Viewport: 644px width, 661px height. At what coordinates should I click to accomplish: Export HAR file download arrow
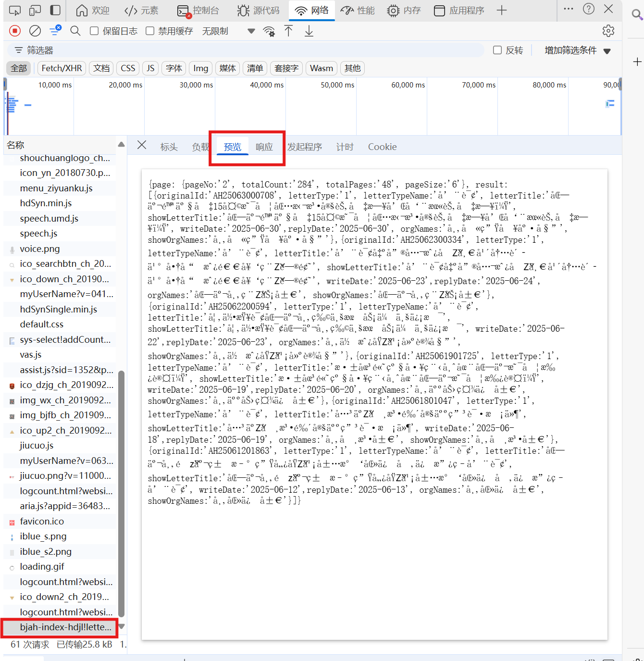tap(309, 31)
